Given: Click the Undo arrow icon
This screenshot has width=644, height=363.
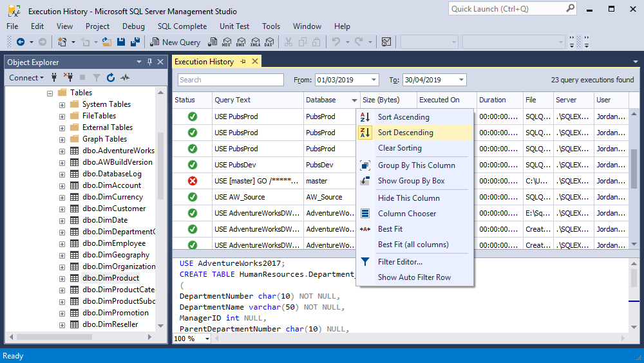Looking at the screenshot, I should point(336,42).
